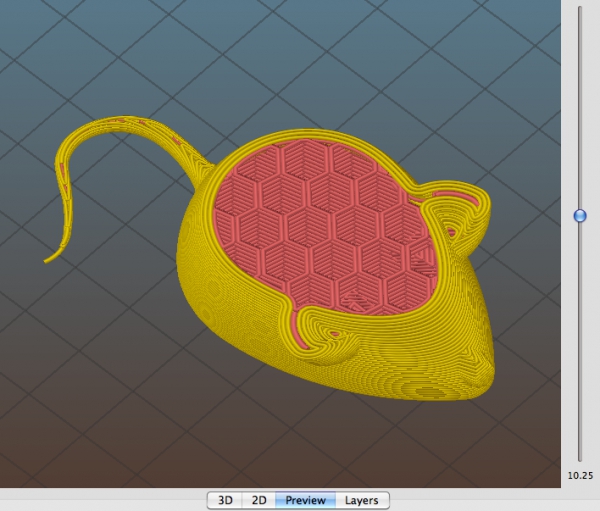Click the tip of the mouse tail

47,261
